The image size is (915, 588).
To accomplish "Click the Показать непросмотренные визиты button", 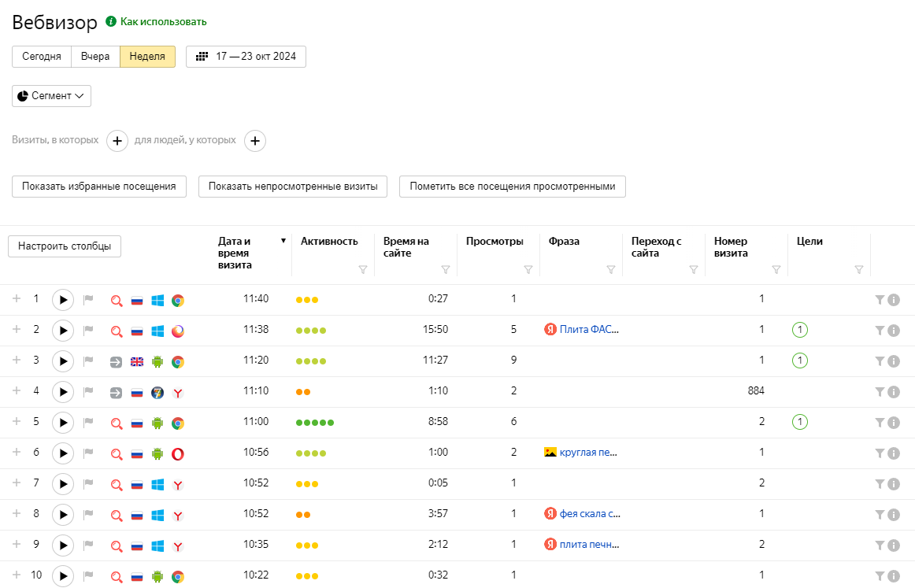I will pos(292,187).
